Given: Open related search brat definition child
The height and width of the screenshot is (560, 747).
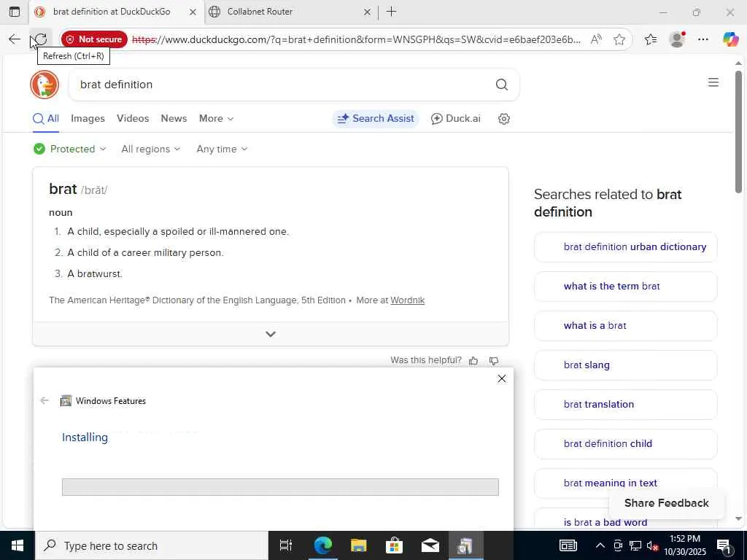Looking at the screenshot, I should 625,444.
